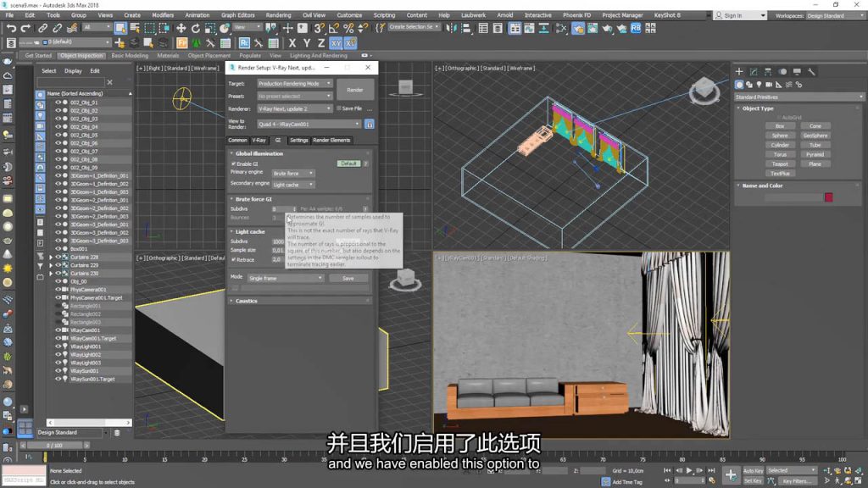Toggle visibility of VRayCam001
This screenshot has height=488, width=868.
pyautogui.click(x=58, y=330)
